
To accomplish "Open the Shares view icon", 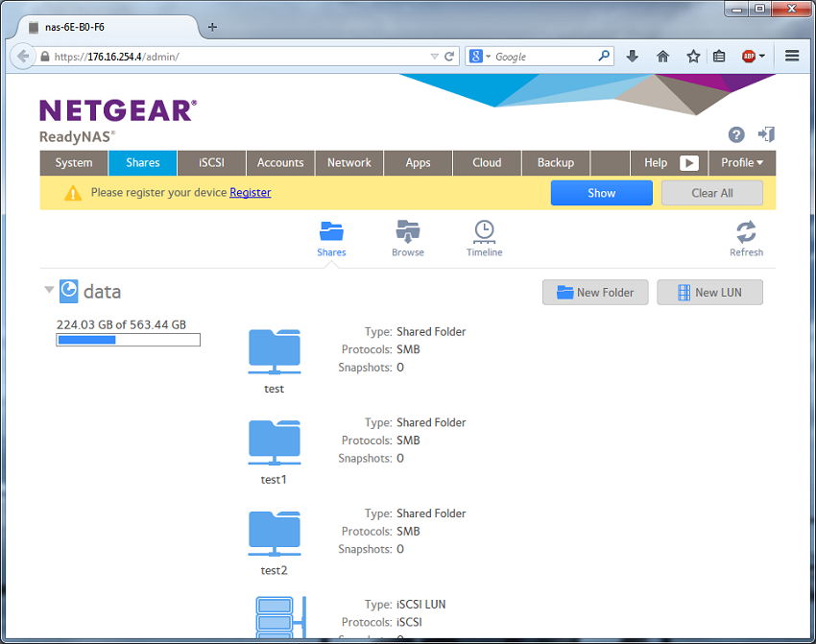I will pyautogui.click(x=331, y=232).
